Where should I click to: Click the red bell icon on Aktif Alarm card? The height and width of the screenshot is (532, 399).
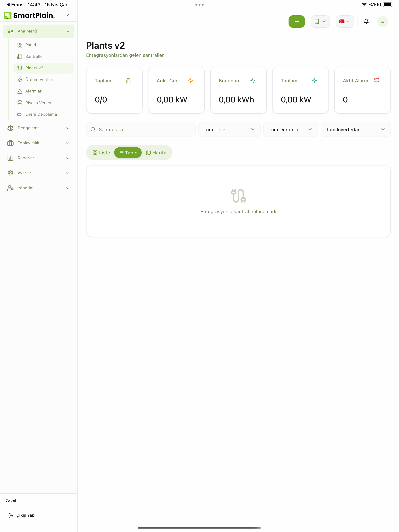click(x=377, y=81)
